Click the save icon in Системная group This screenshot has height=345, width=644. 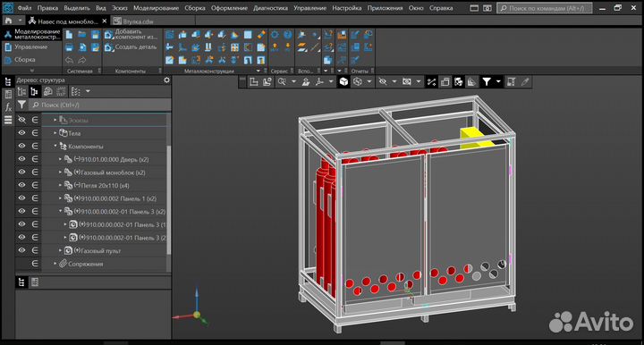(x=96, y=35)
